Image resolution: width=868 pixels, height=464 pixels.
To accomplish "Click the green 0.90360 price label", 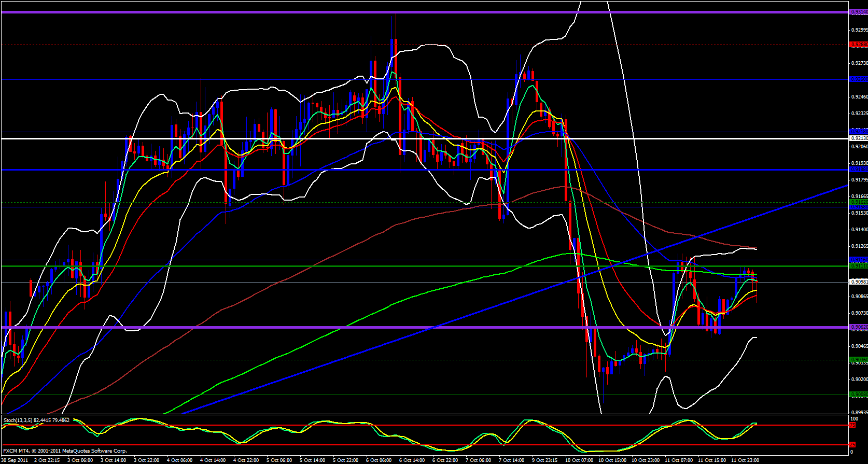I will (x=858, y=360).
